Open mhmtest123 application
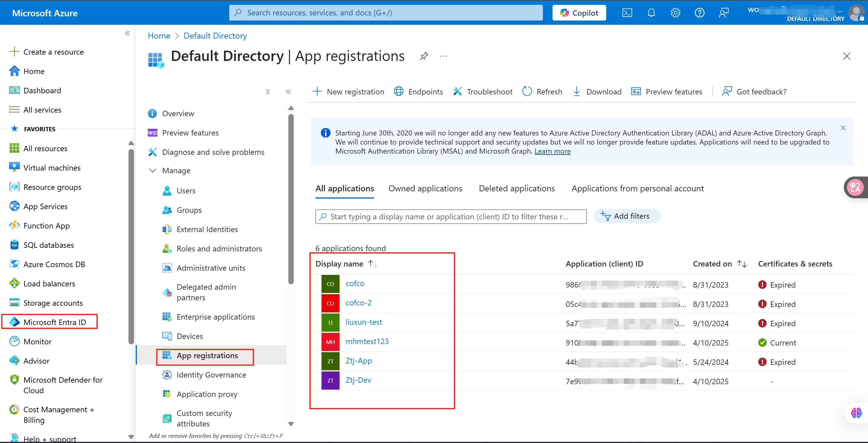Viewport: 868px width, 443px height. [x=367, y=341]
